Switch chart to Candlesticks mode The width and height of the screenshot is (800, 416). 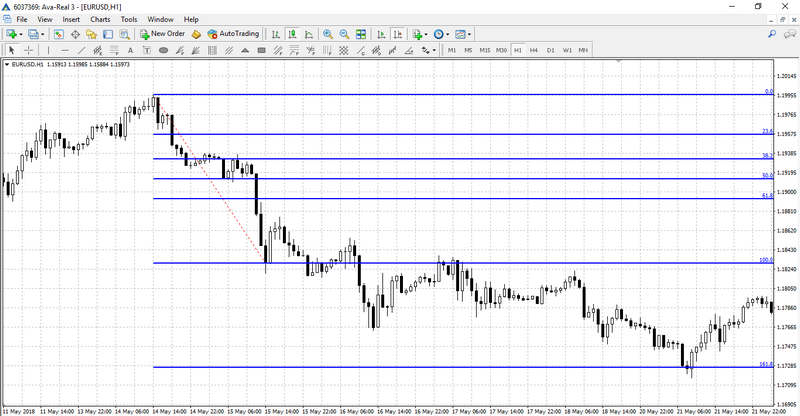291,34
